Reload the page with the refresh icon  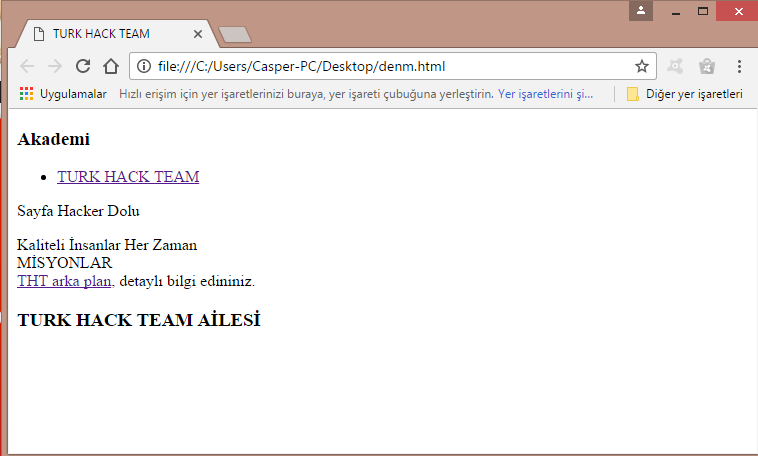coord(83,66)
